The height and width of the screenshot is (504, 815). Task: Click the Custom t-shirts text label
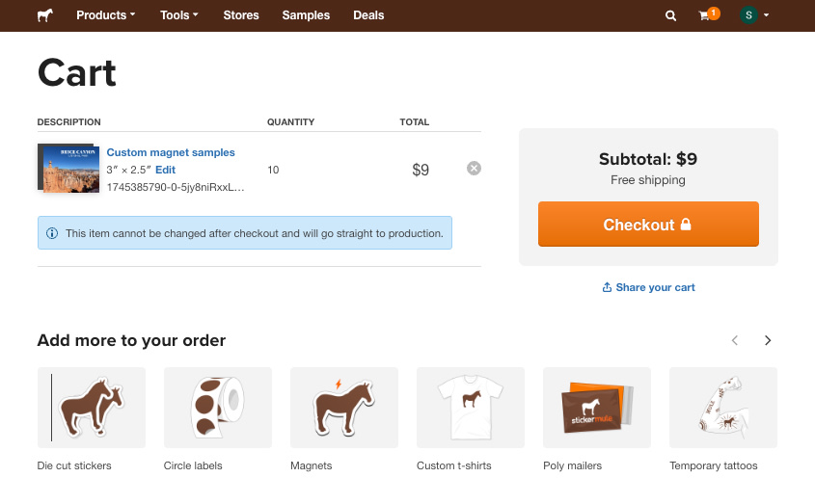click(x=453, y=465)
